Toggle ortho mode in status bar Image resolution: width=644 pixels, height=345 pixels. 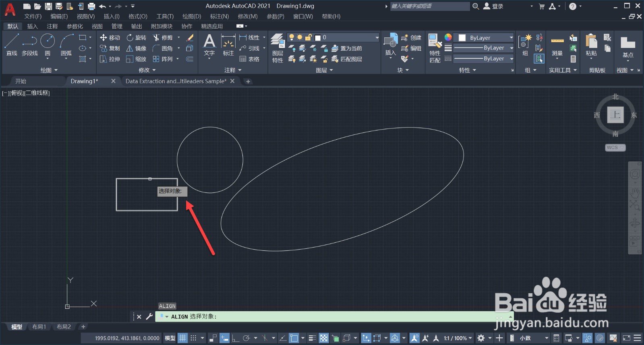236,338
